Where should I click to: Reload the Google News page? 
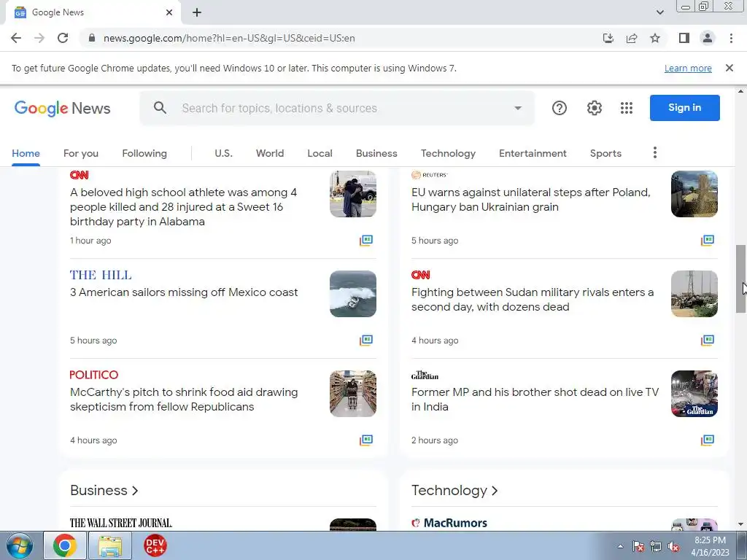(63, 38)
